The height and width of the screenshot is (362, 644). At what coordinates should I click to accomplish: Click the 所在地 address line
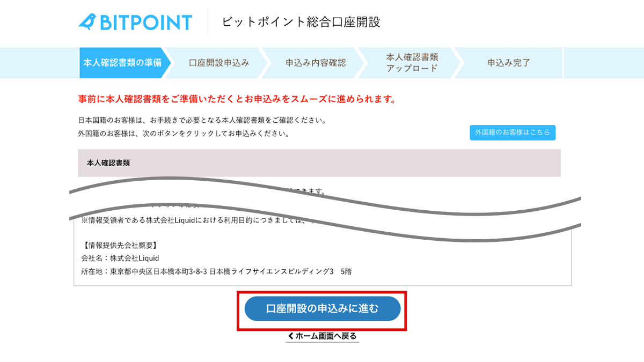point(216,271)
